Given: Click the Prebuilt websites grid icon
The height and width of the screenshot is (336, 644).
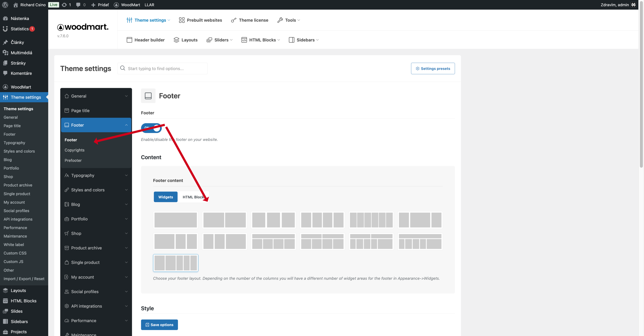Looking at the screenshot, I should 182,20.
